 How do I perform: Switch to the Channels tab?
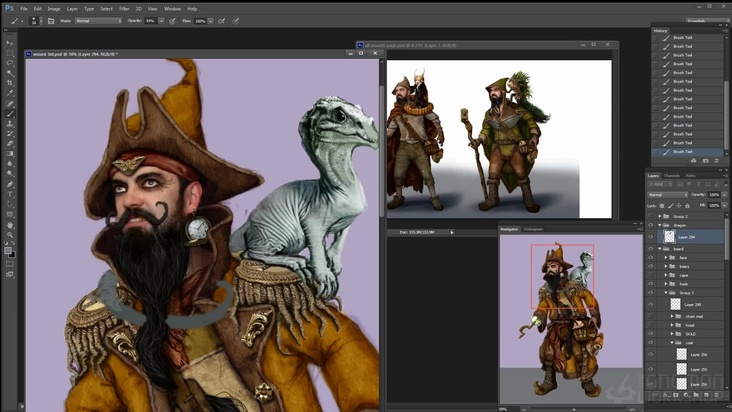672,176
